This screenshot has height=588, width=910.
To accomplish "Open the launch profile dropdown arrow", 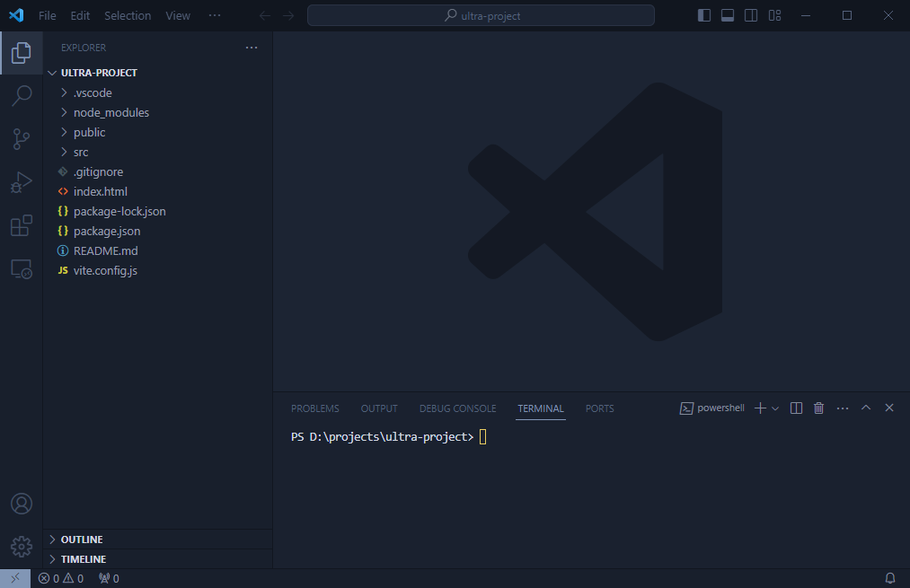I will click(x=774, y=408).
